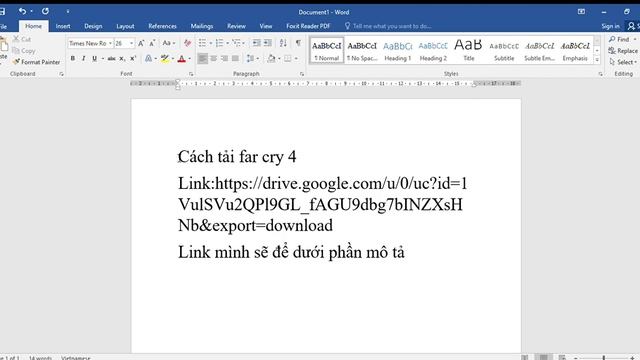Open the References tab

[162, 26]
